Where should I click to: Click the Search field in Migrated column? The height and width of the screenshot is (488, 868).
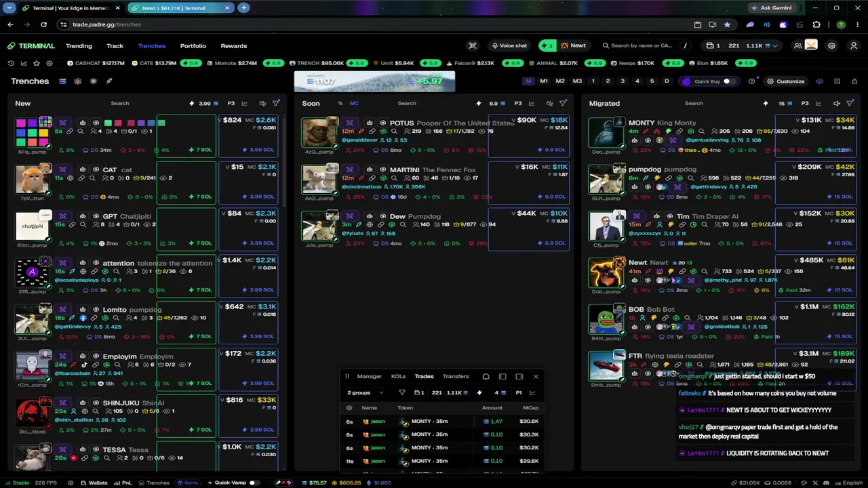pyautogui.click(x=694, y=104)
